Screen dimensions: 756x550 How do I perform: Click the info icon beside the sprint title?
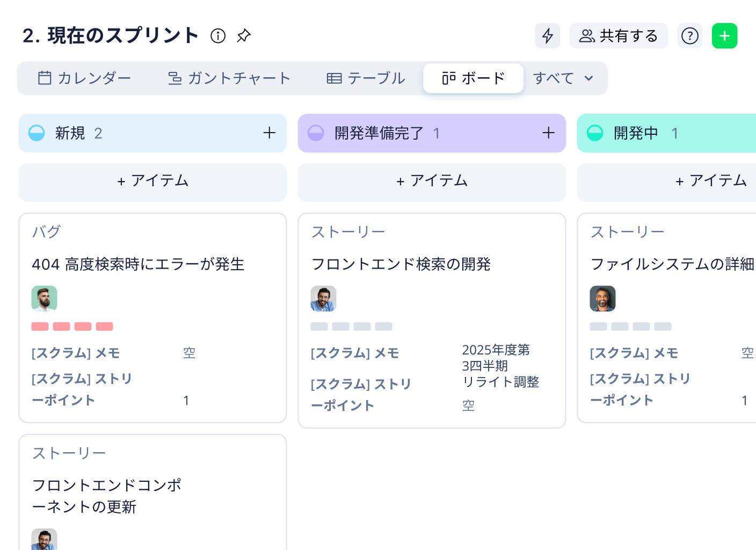(x=218, y=36)
